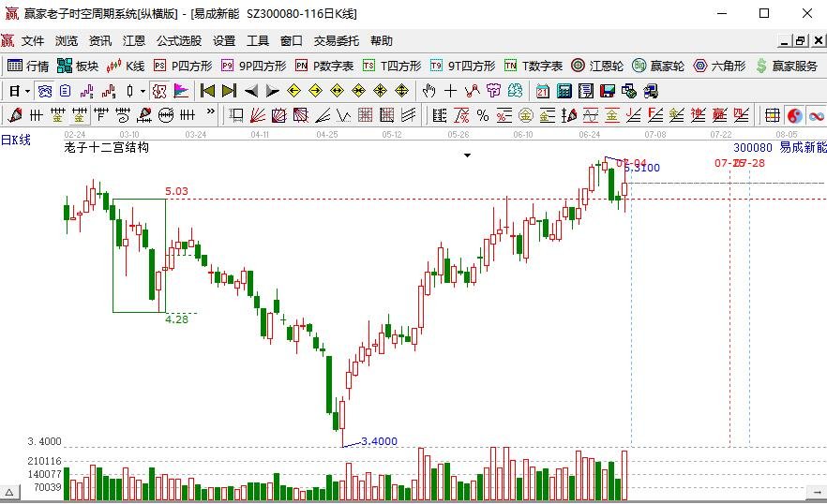The width and height of the screenshot is (827, 504).
Task: Expand the toolbar overflow chevron
Action: [x=210, y=111]
